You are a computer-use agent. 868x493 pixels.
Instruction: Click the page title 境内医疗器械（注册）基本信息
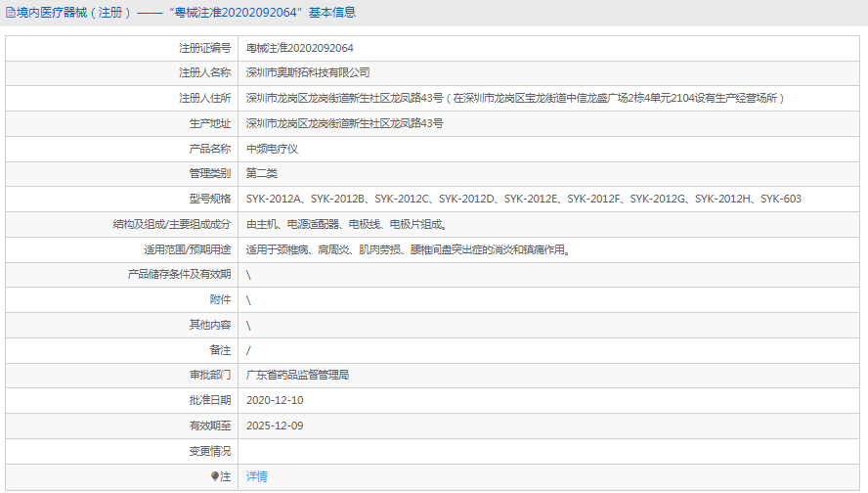(187, 12)
